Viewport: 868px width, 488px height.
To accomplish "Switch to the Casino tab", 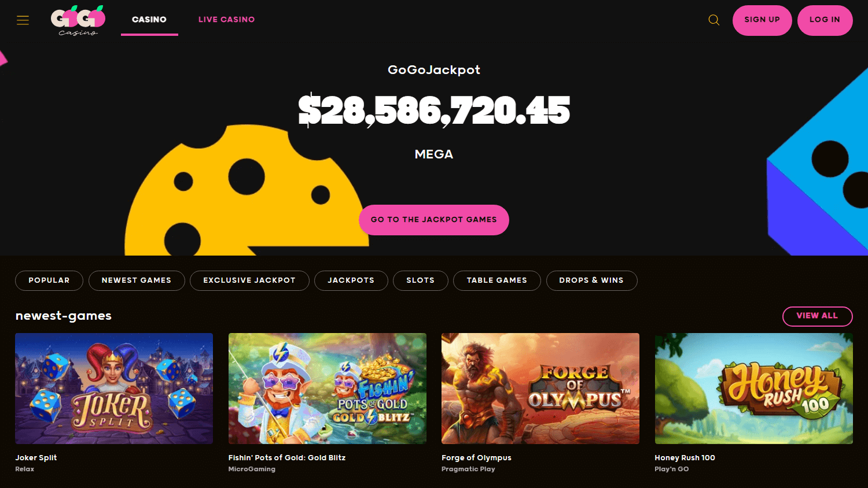I will tap(149, 20).
